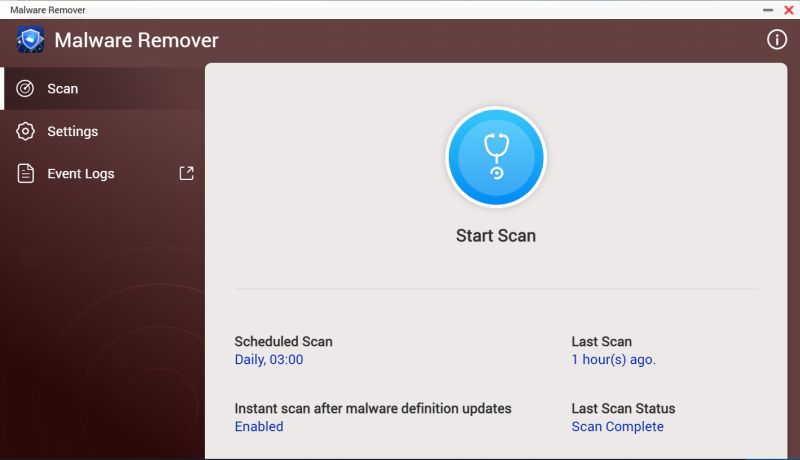Click the Malware Remover header title

point(136,40)
